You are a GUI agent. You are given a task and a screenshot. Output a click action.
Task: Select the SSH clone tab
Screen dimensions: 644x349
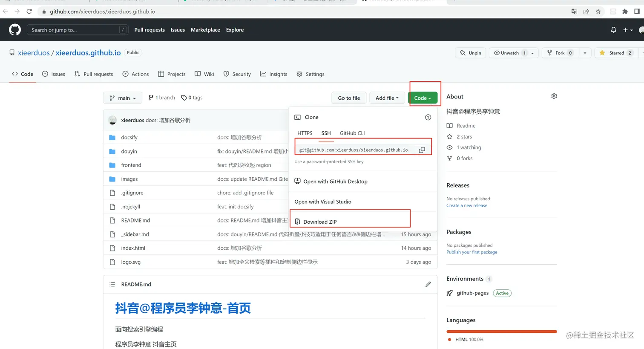point(326,133)
